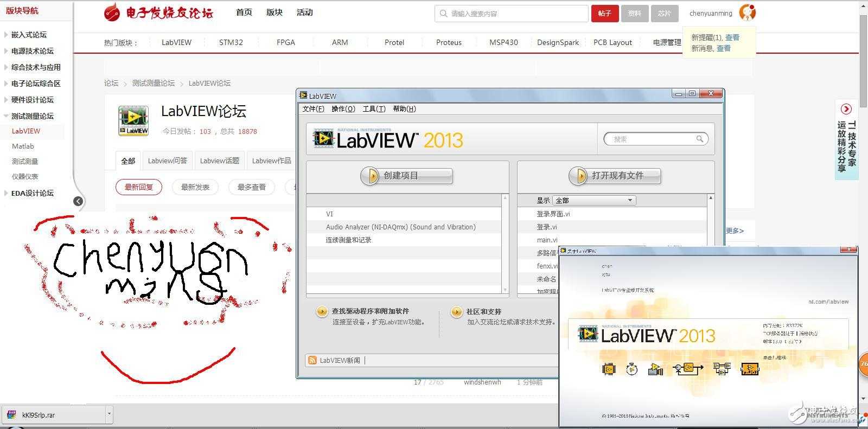
Task: Click the 电子发烧友论坛 site logo
Action: point(158,12)
